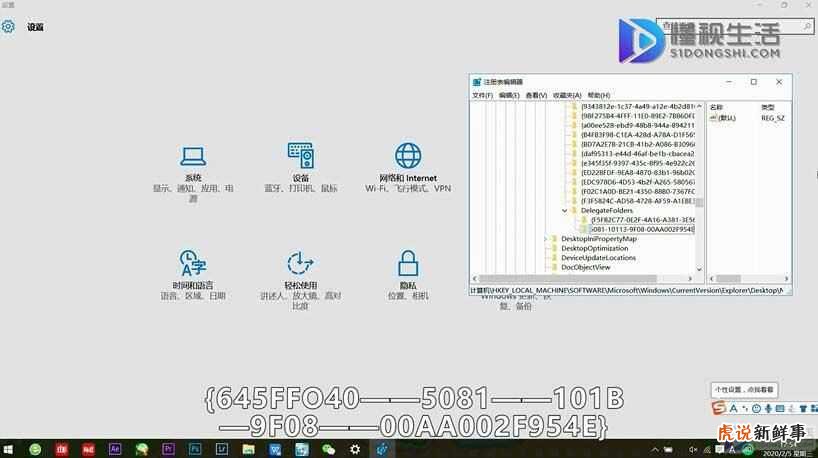The width and height of the screenshot is (818, 458).
Task: Click registry tree horizontal scroll-right arrow
Action: pyautogui.click(x=690, y=279)
